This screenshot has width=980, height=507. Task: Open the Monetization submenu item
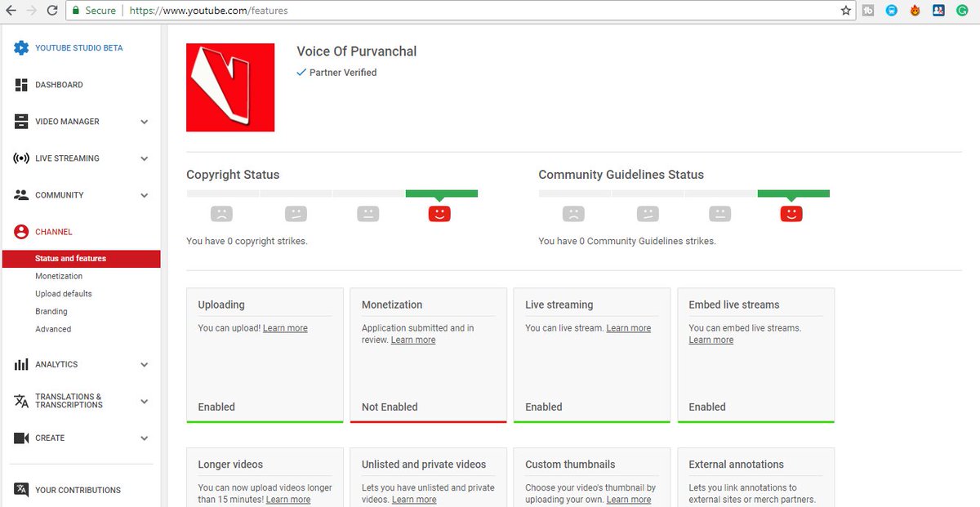pos(59,276)
